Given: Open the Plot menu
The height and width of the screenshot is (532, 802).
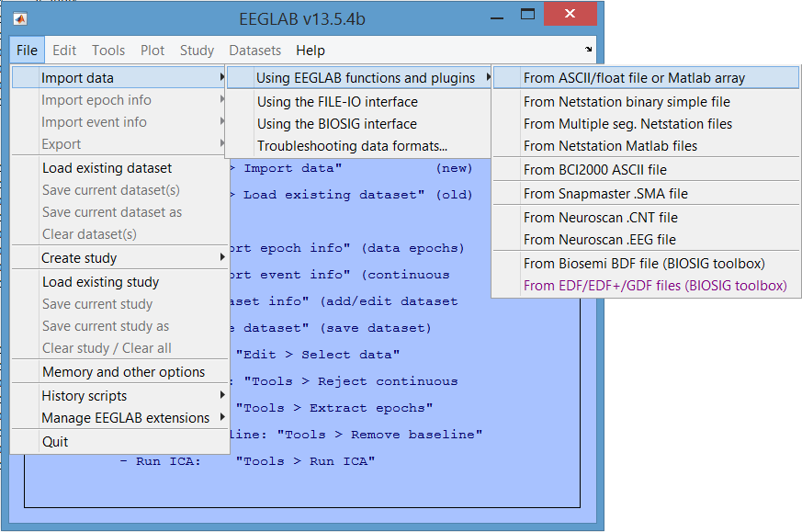Looking at the screenshot, I should coord(152,51).
